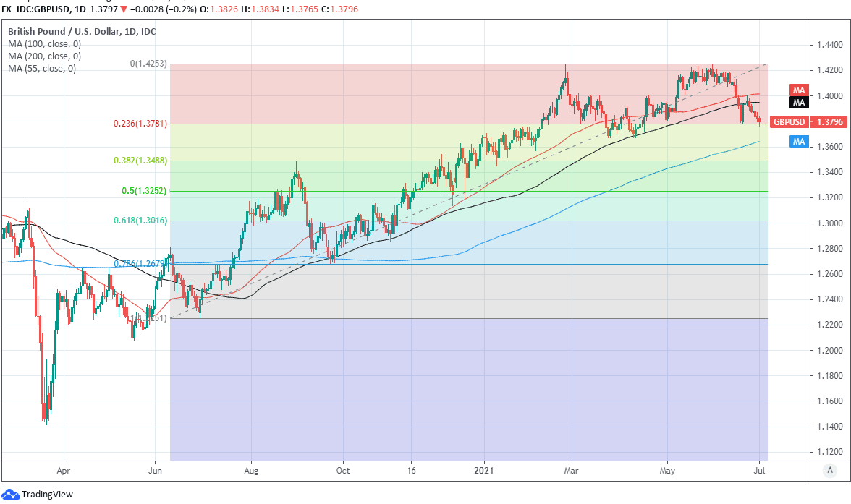Click the 2021 label on time axis
851x504 pixels.
coord(484,470)
